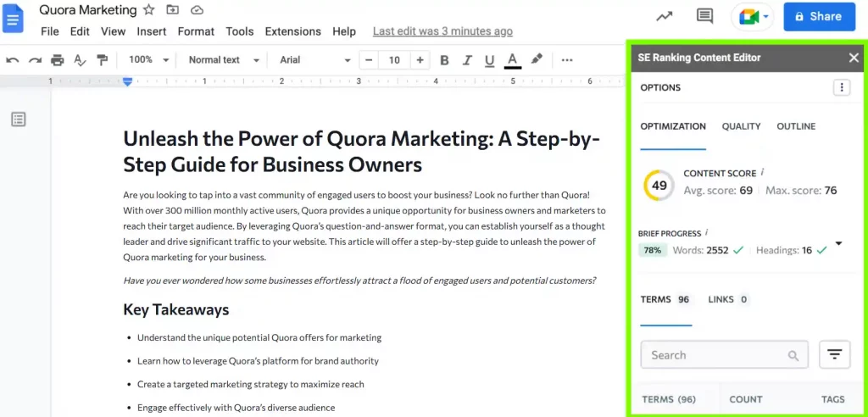Sort by TERMS (96) column header
The height and width of the screenshot is (417, 868).
tap(669, 399)
